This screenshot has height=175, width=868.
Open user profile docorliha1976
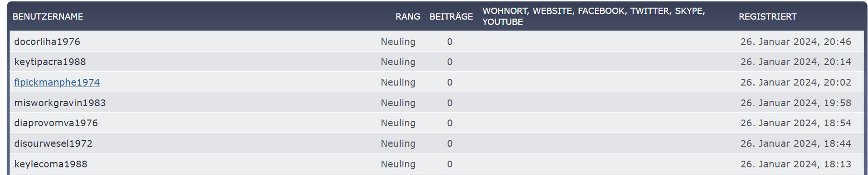[x=47, y=42]
